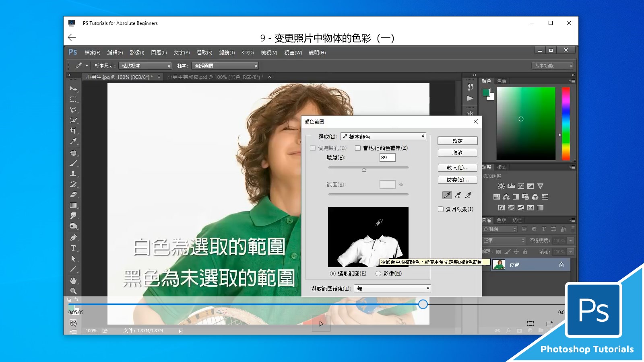644x362 pixels.
Task: Switch to the 小男生完成檔.psd document tab
Action: coord(215,77)
